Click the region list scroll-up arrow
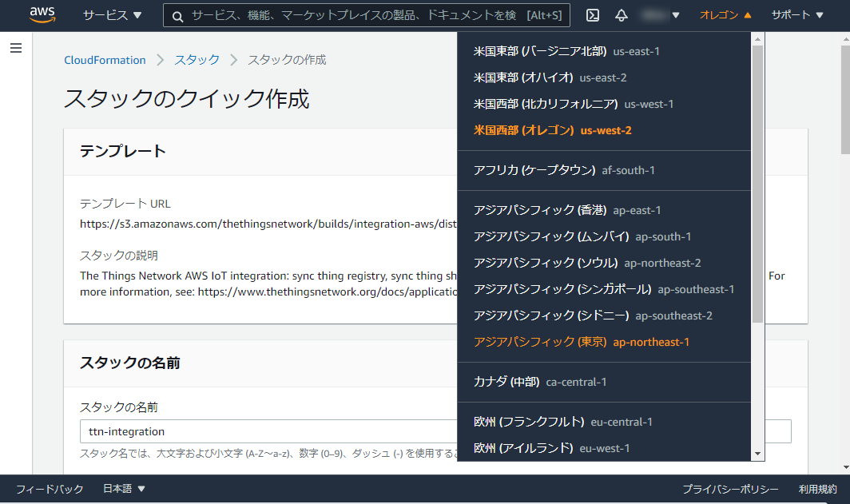The width and height of the screenshot is (850, 504). (x=758, y=39)
